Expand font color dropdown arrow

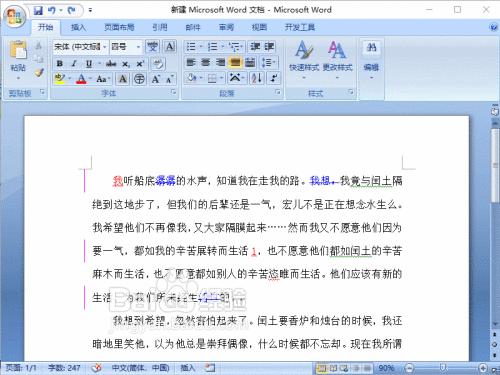tap(90, 79)
